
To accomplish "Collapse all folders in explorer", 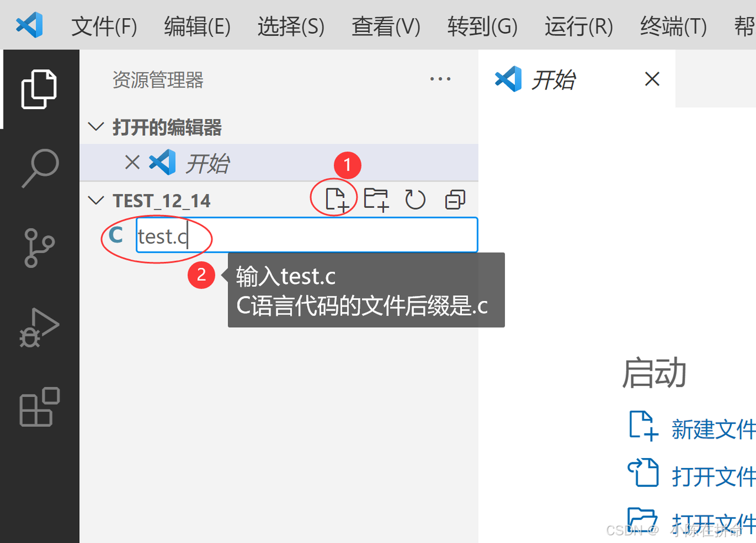I will tap(455, 199).
